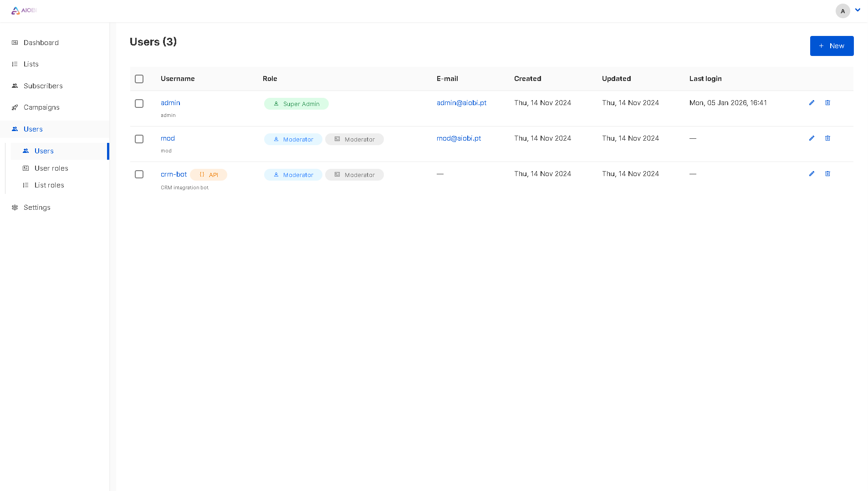Screen dimensions: 868x491
Task: Go to the Campaigns page
Action: point(41,107)
